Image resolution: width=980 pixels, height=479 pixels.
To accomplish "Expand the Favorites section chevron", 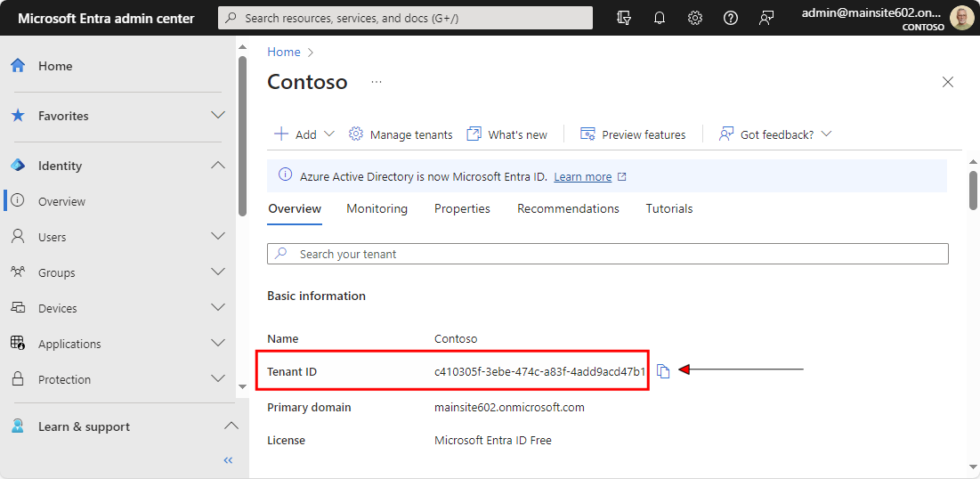I will click(x=218, y=116).
